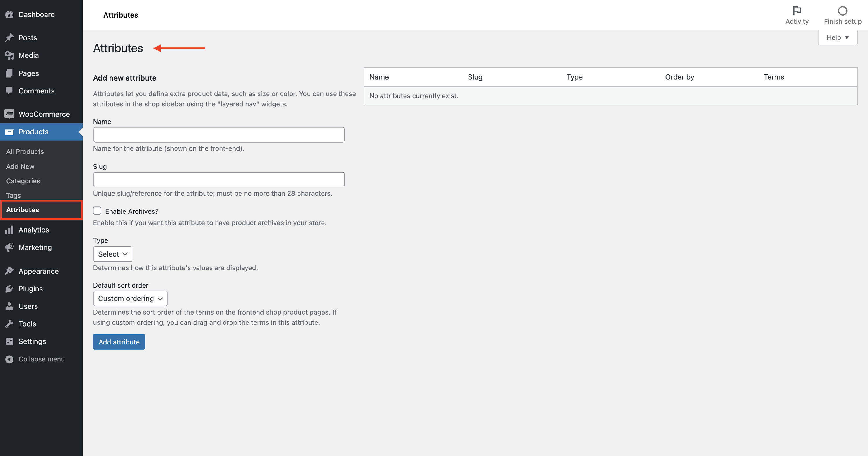Screen dimensions: 868x456
Task: Click the Dashboard gauge icon
Action: 10,14
